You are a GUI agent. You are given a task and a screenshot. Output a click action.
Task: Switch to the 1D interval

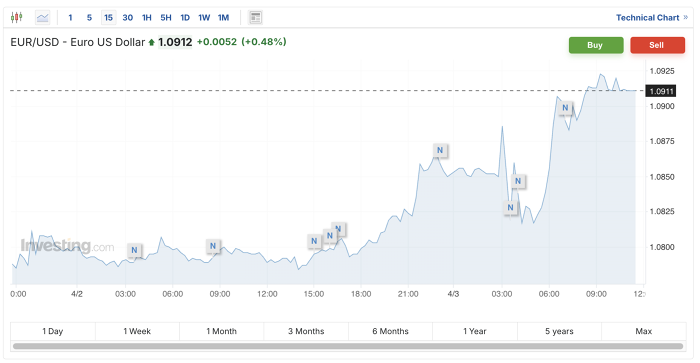[x=185, y=18]
